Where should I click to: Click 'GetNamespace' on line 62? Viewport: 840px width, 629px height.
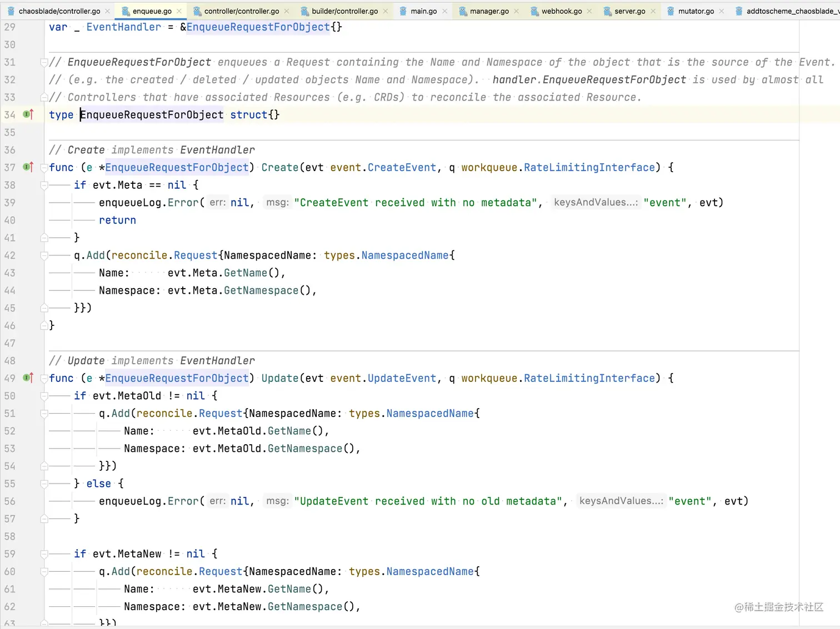pyautogui.click(x=305, y=606)
